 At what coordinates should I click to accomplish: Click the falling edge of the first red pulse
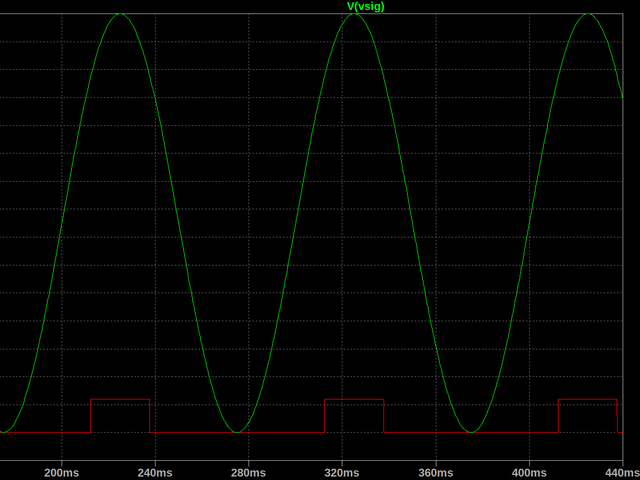[150, 416]
